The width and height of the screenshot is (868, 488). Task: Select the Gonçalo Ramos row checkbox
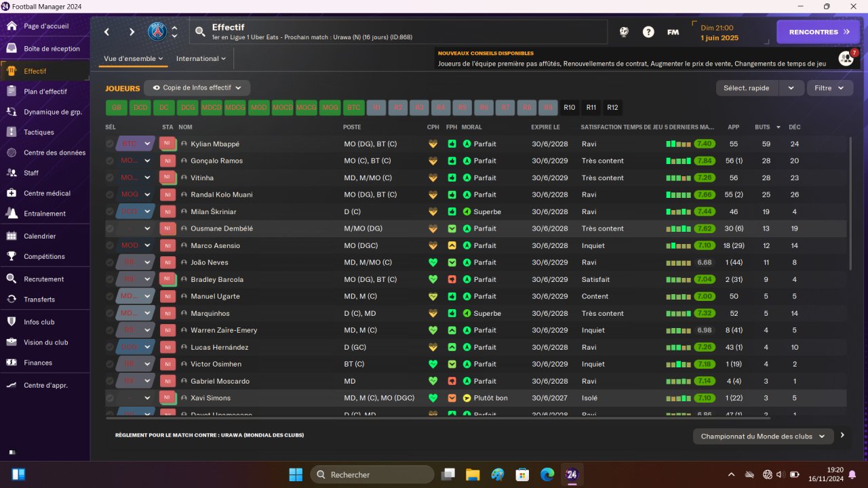point(110,161)
